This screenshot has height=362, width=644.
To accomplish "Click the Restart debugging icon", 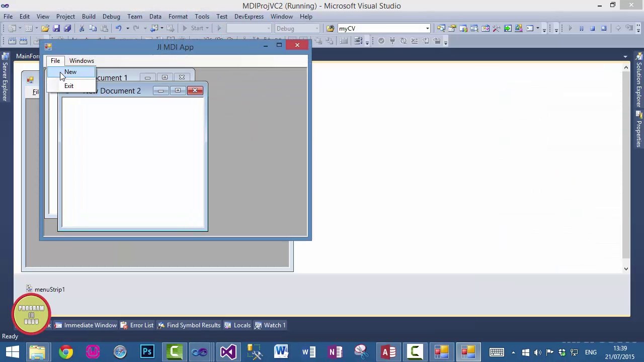I will click(604, 28).
